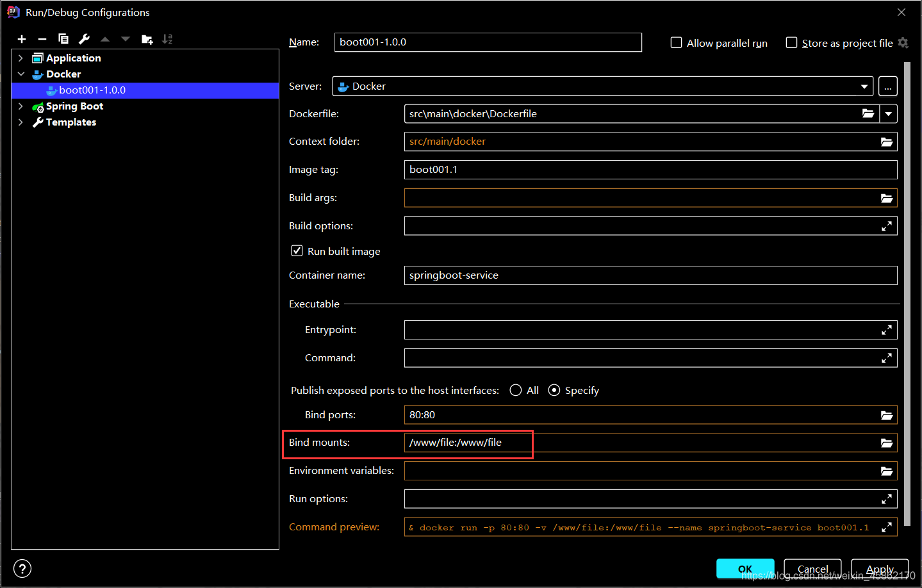Browse Context folder icon
922x588 pixels.
point(887,142)
